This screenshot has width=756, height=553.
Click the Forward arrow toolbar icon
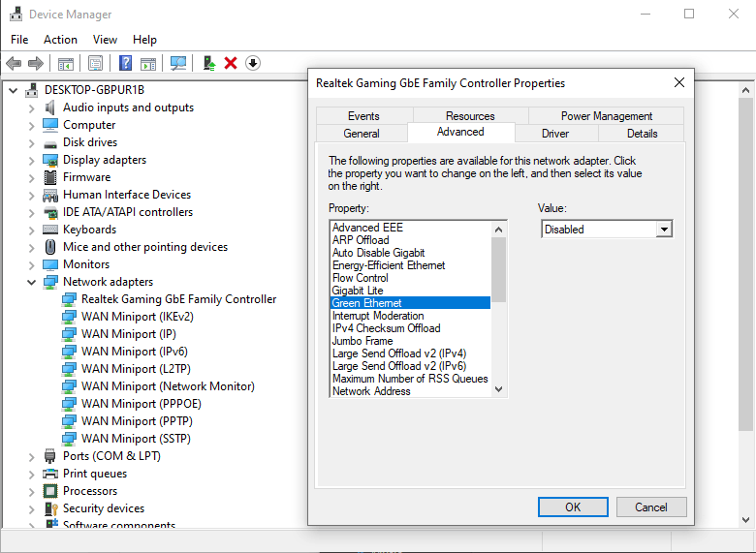pyautogui.click(x=36, y=63)
